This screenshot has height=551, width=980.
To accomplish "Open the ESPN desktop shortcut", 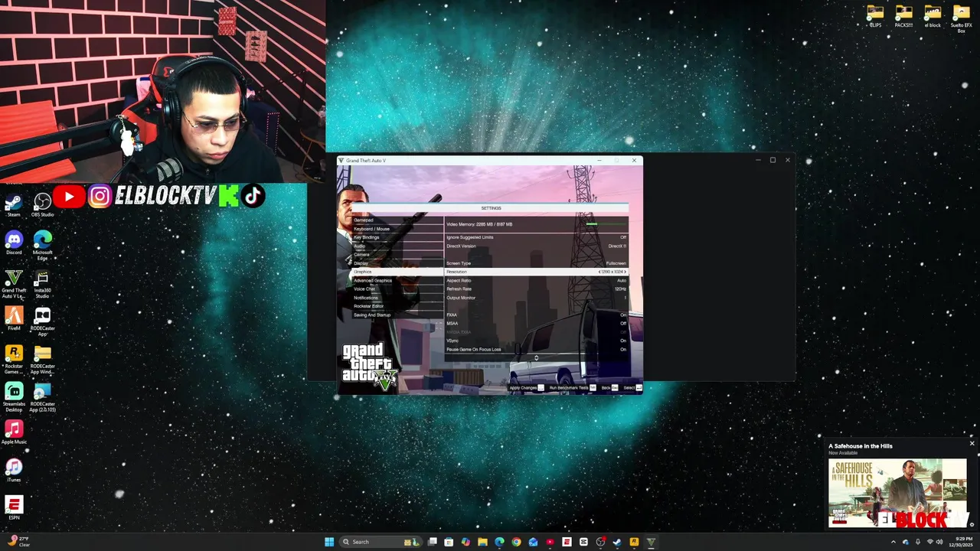I will coord(14,507).
